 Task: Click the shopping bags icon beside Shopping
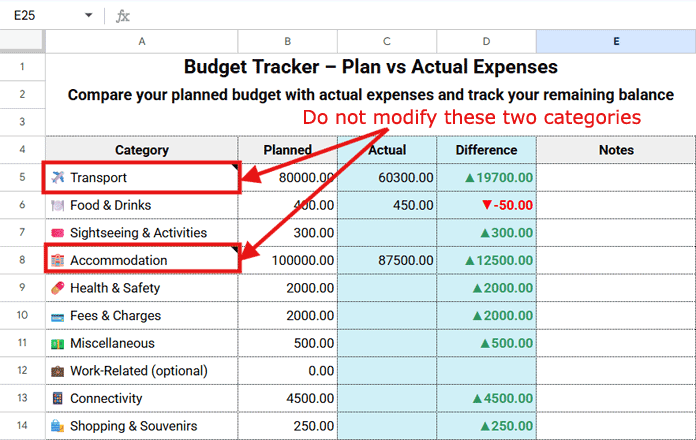(58, 426)
